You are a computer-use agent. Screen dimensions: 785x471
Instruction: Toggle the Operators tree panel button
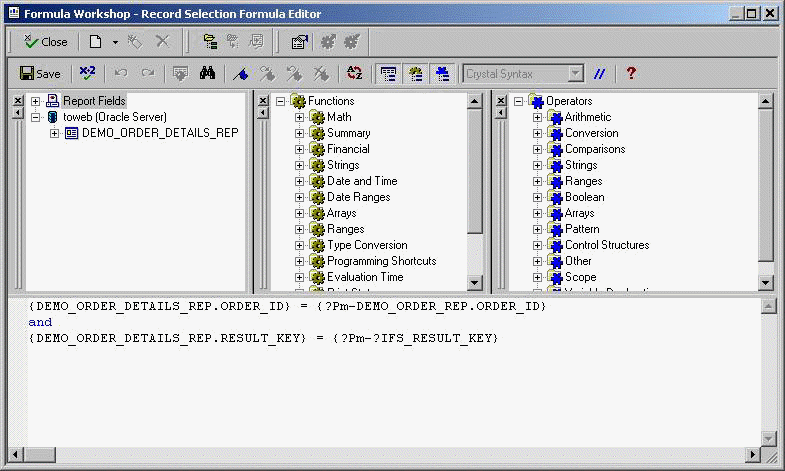[x=441, y=73]
